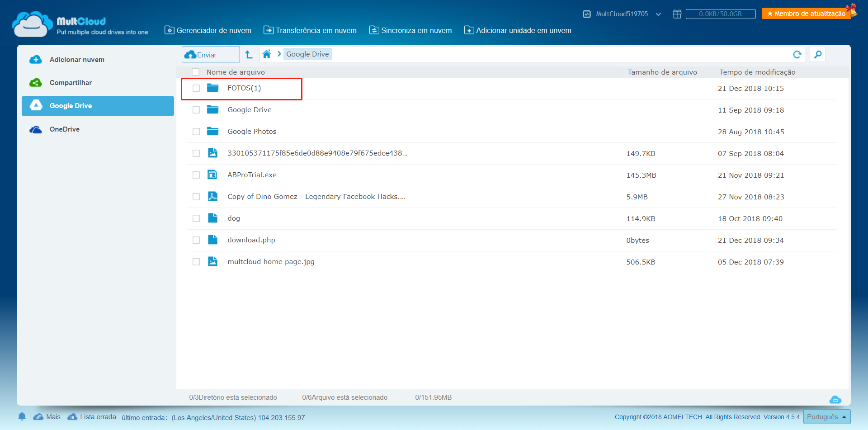Open the search magnifier icon

817,55
